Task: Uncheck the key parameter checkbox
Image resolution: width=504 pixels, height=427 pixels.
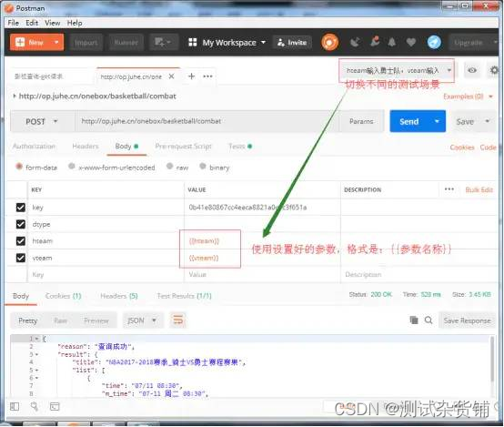Action: coord(21,208)
